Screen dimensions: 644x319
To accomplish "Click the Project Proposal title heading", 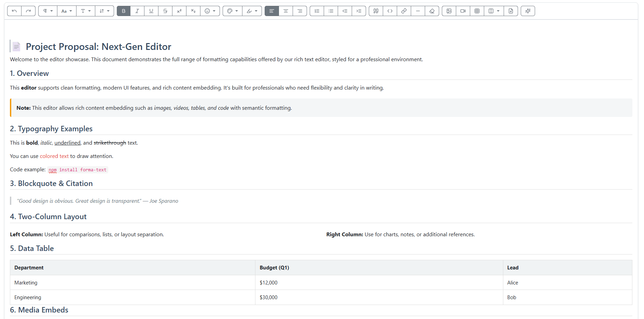I will (x=98, y=46).
